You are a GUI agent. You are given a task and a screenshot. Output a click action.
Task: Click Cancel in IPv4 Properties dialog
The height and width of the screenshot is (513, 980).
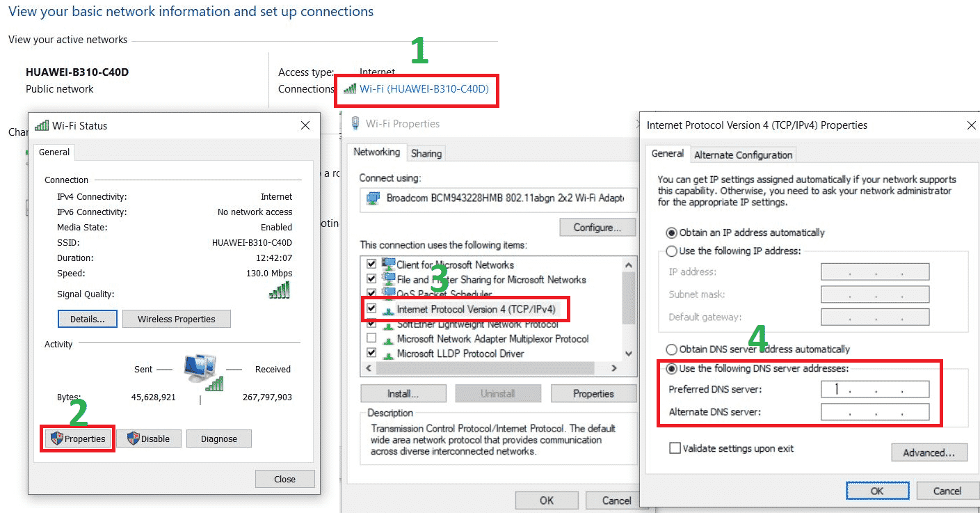point(947,491)
